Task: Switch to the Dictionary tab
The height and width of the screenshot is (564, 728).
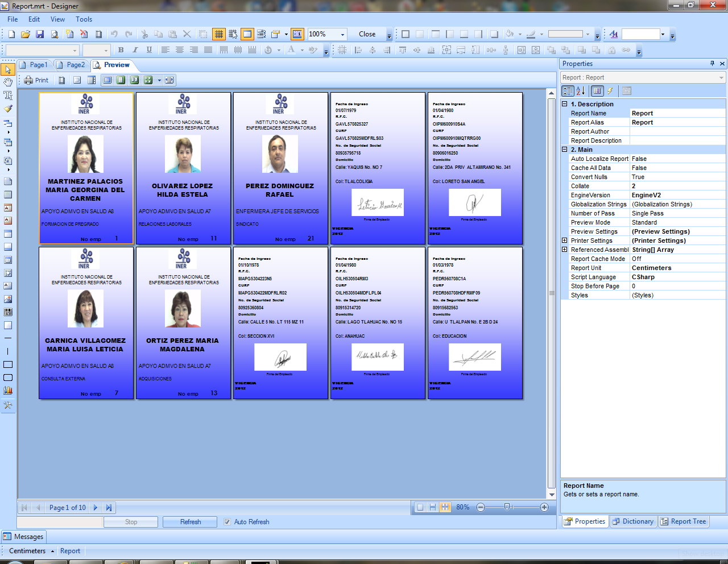Action: point(634,521)
